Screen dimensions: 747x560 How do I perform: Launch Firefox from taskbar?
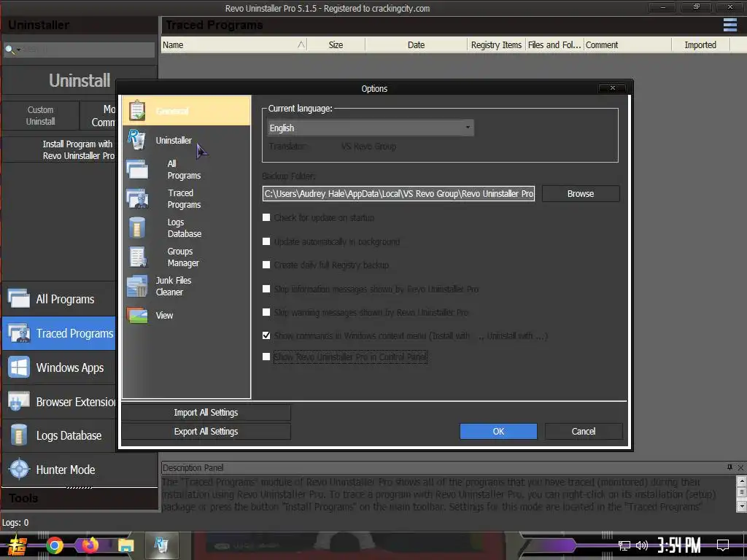pos(90,545)
